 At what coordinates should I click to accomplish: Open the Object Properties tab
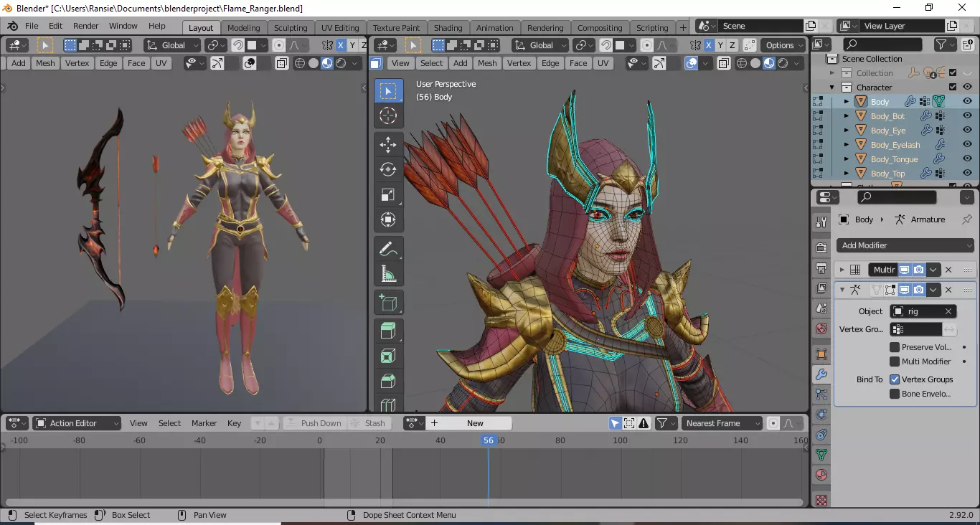[x=821, y=354]
